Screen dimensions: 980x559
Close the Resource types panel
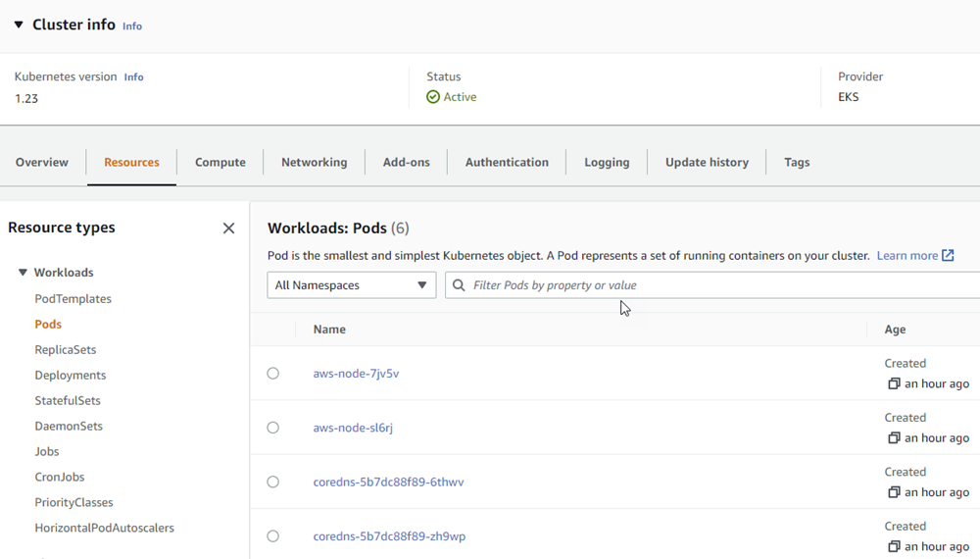[x=228, y=229]
